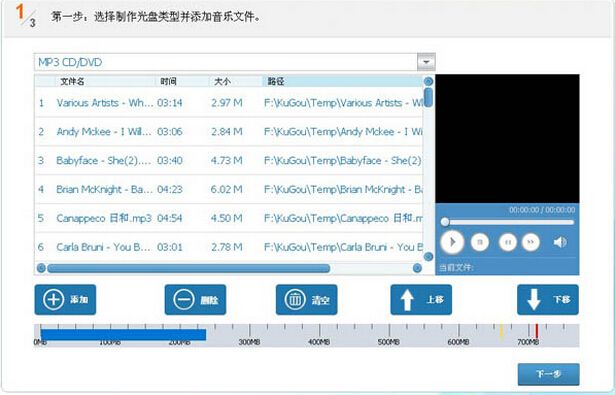Click the fast-forward button in the player

coord(531,242)
